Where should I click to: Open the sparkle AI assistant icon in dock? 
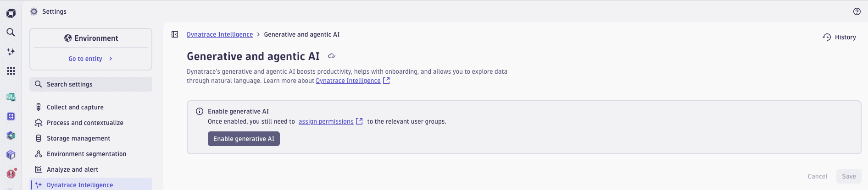(11, 52)
